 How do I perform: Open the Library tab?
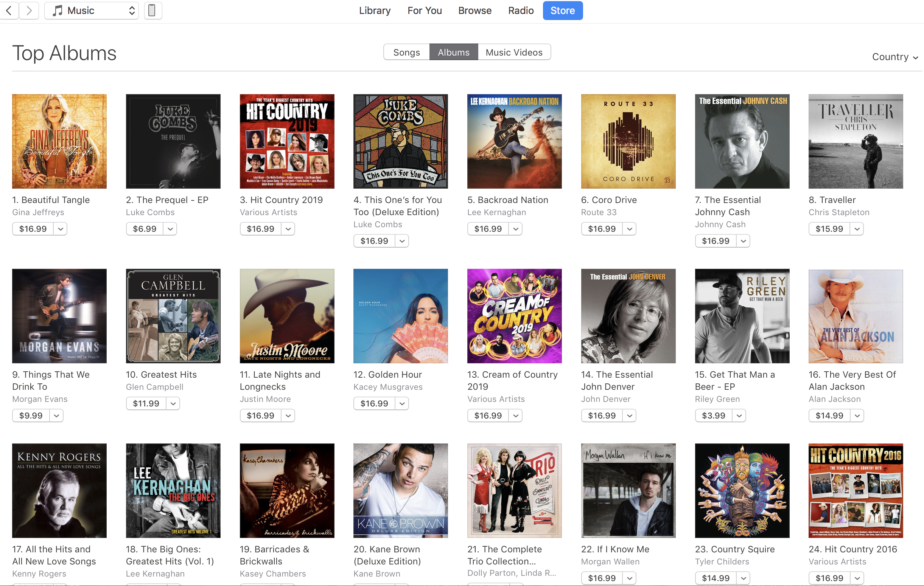pos(375,10)
